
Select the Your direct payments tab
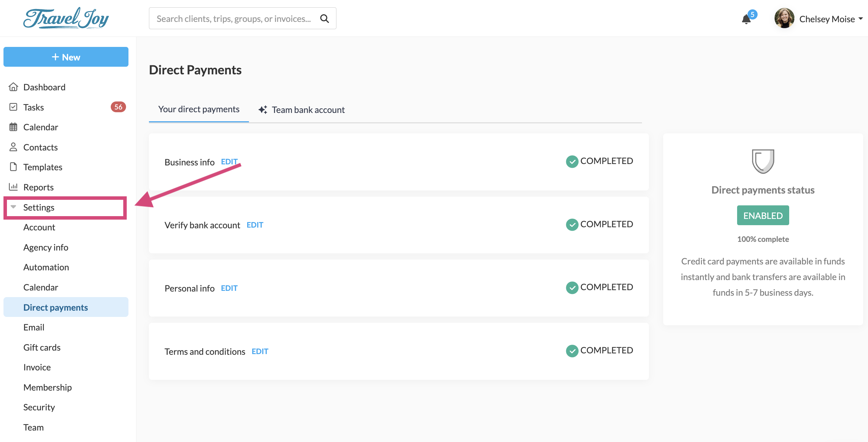coord(199,109)
